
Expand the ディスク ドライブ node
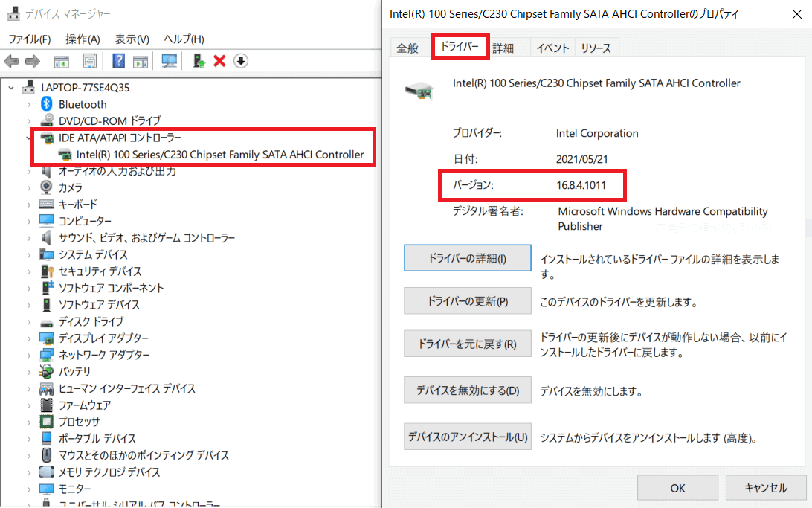28,321
